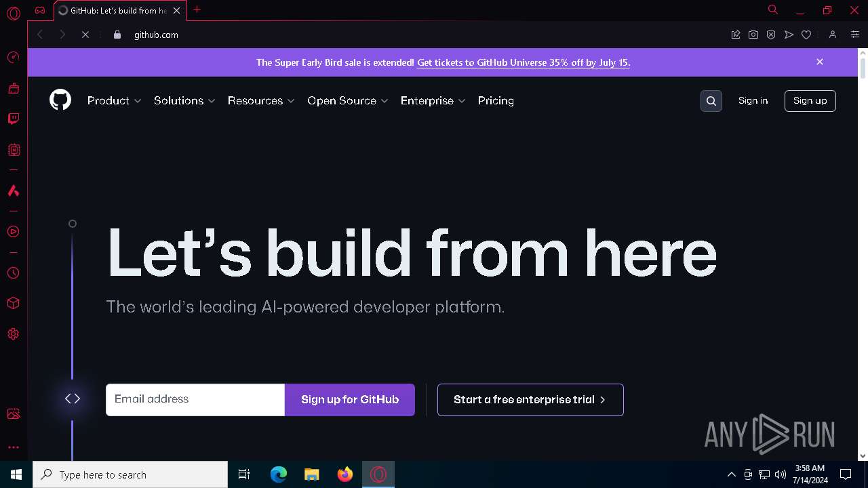
Task: Click Sign up for GitHub button
Action: [x=350, y=400]
